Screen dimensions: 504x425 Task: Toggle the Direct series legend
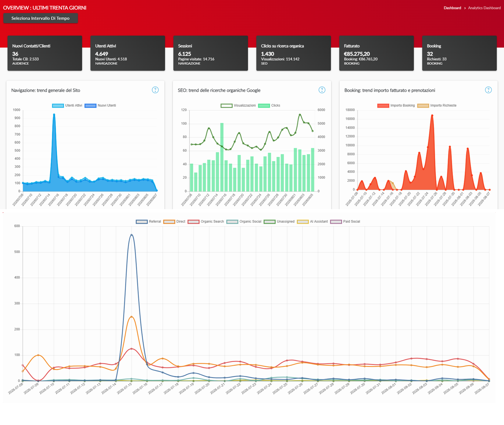[174, 221]
